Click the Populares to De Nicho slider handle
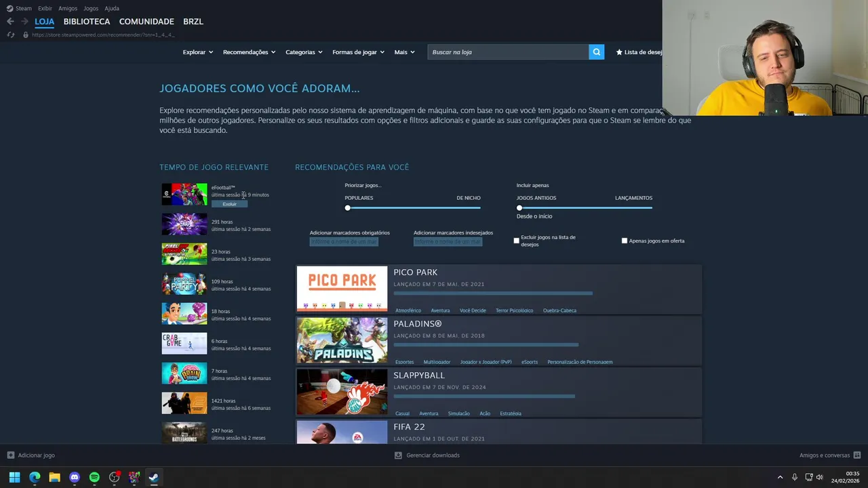Screen dimensions: 868x488 click(348, 208)
